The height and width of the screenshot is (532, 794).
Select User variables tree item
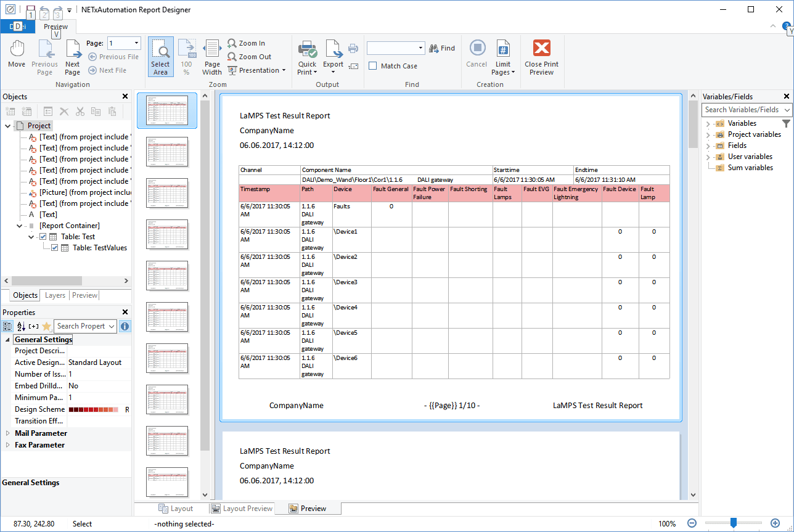[750, 157]
